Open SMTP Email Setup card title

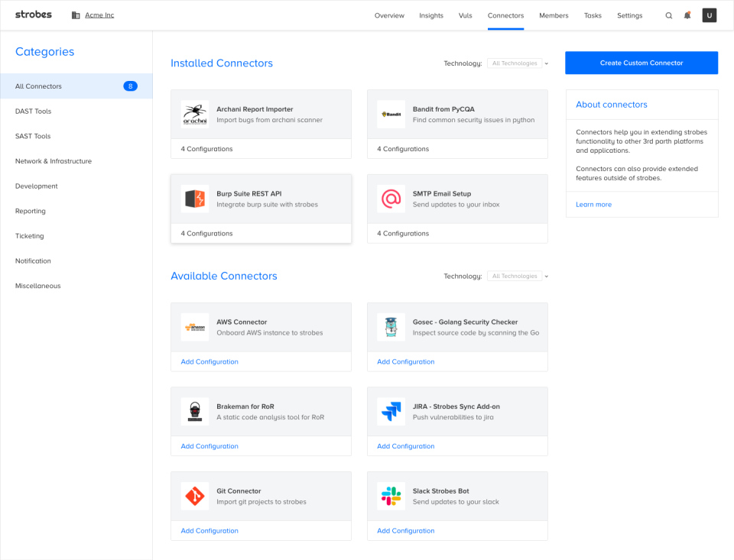click(x=442, y=194)
